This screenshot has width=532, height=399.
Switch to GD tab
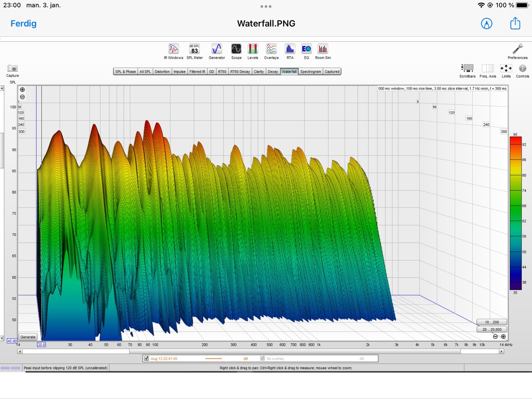click(x=212, y=72)
